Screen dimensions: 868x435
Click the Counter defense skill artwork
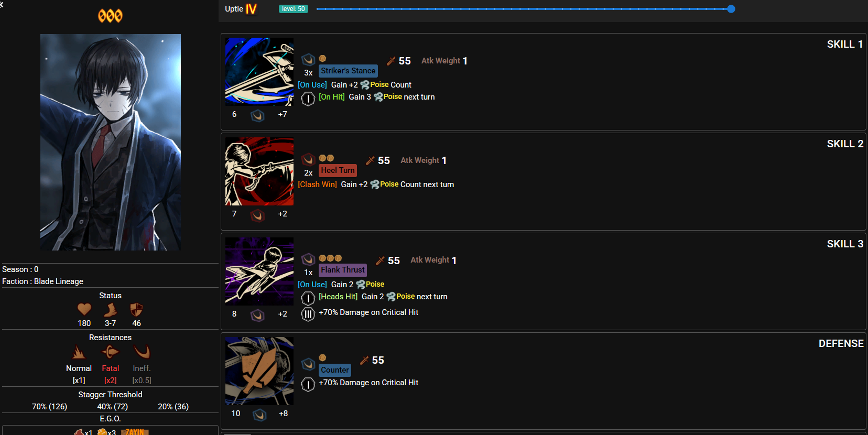point(259,371)
